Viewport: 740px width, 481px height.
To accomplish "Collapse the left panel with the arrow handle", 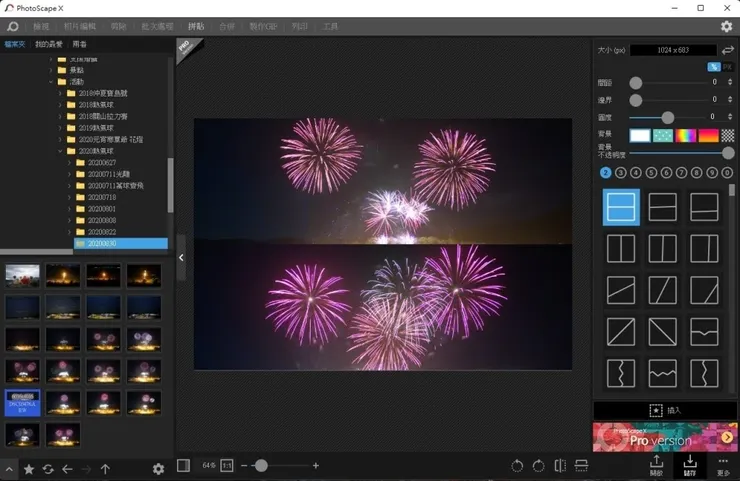I will tap(181, 257).
